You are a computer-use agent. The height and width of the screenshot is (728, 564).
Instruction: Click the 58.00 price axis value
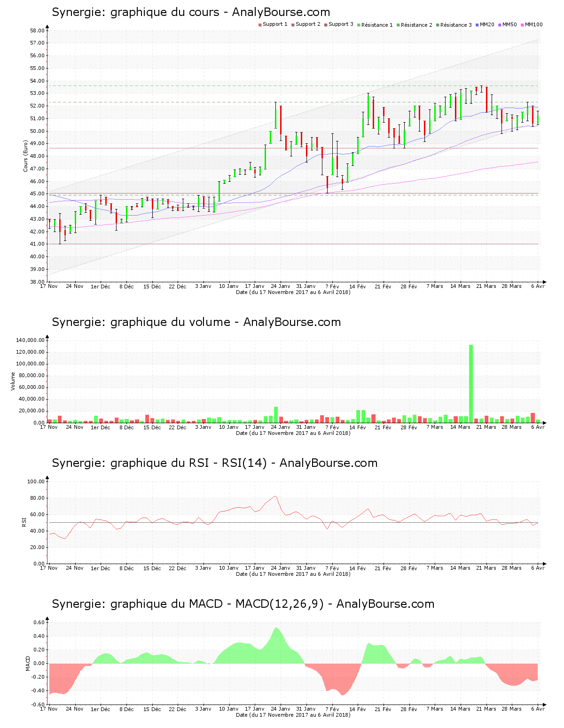(37, 31)
